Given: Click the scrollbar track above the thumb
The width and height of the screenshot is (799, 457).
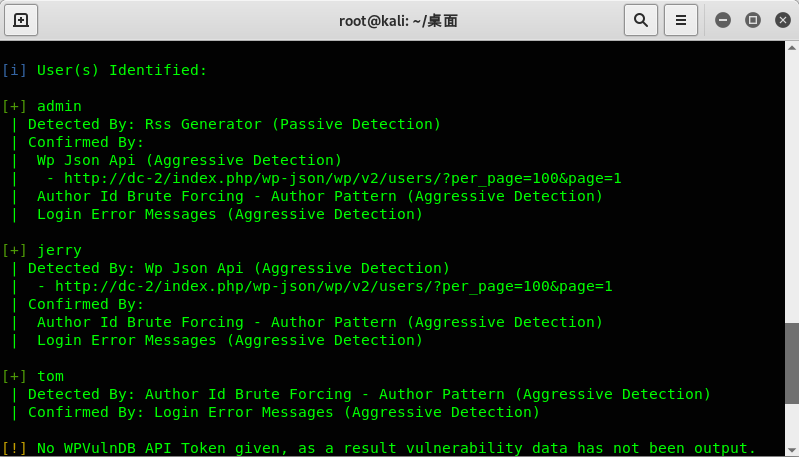Looking at the screenshot, I should [792, 189].
